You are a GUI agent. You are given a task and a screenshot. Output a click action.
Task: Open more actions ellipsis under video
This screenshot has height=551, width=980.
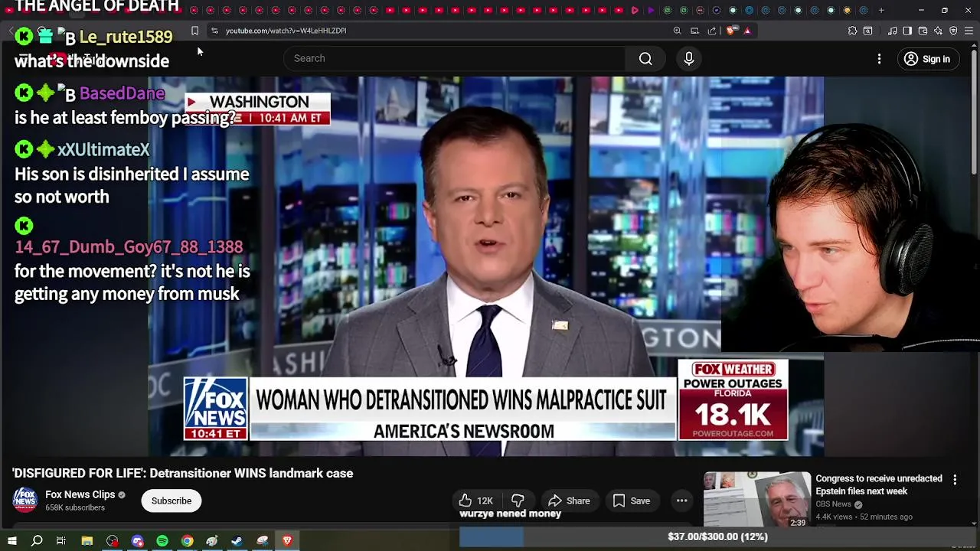[681, 501]
